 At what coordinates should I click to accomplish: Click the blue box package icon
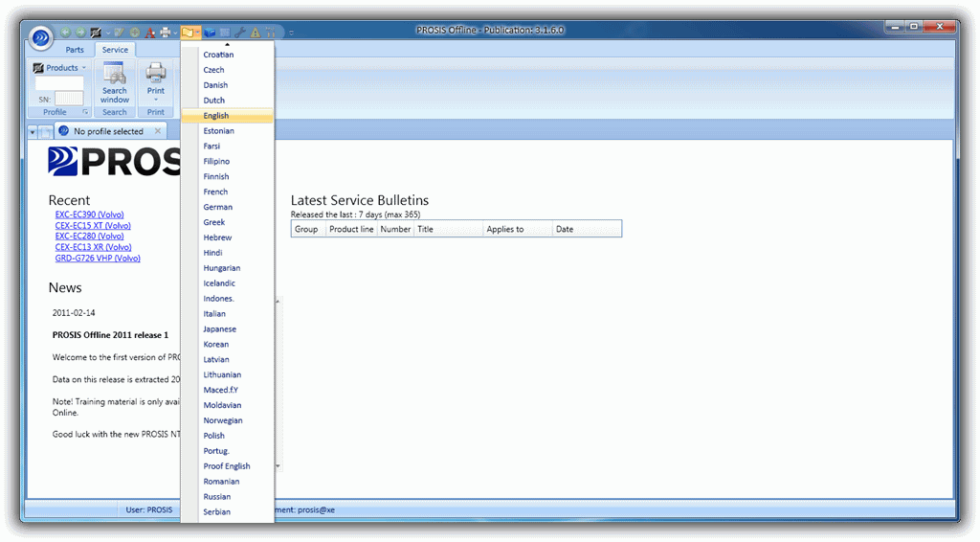[x=210, y=33]
